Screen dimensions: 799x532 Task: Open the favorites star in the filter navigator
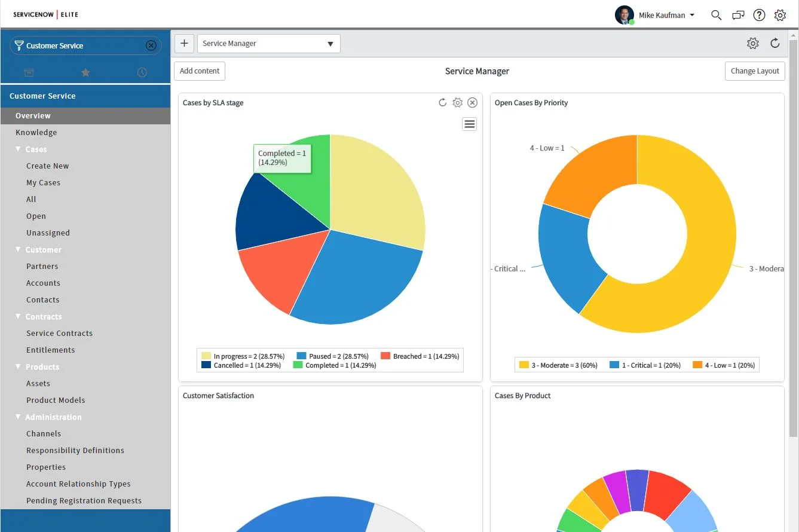click(x=85, y=72)
